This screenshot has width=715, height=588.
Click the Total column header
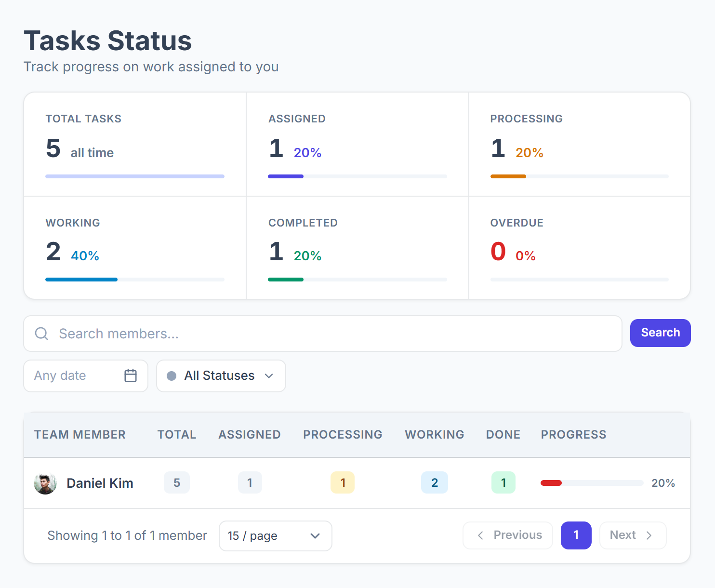click(x=177, y=435)
